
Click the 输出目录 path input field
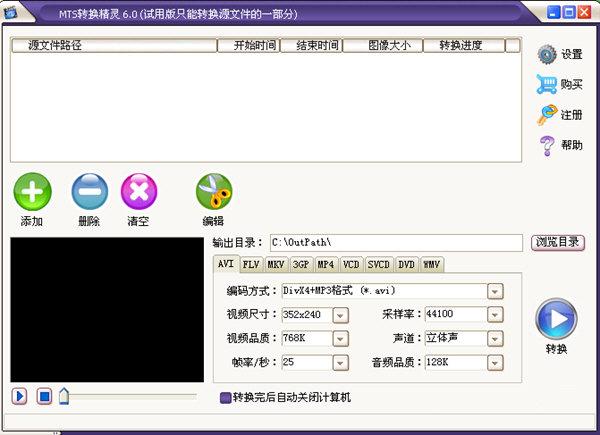[x=396, y=243]
